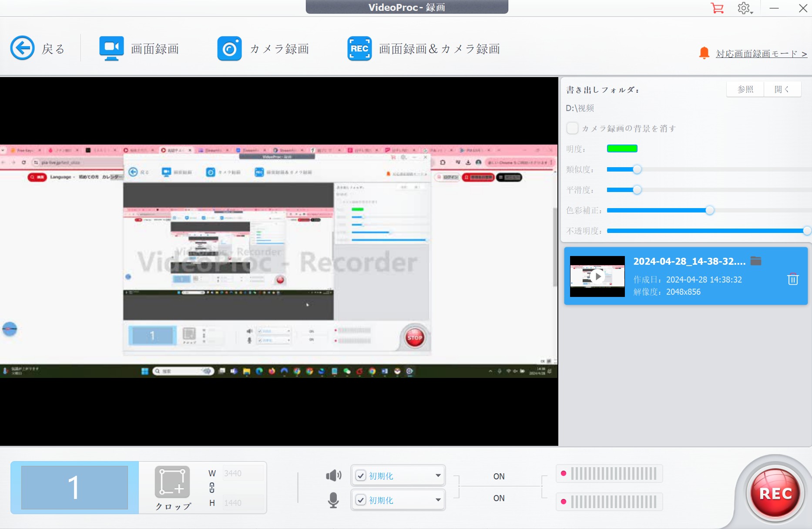The width and height of the screenshot is (812, 529).
Task: Select 画面録画＆カメラ録画 combined mode
Action: (423, 49)
